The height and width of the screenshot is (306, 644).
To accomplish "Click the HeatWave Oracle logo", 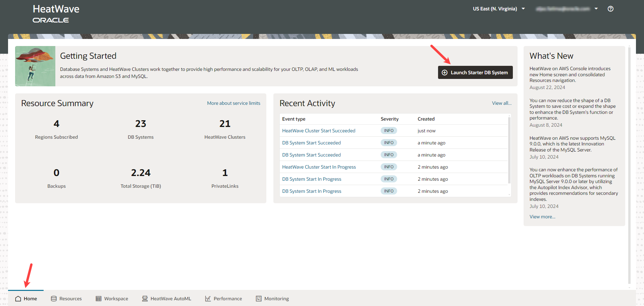I will pos(56,14).
